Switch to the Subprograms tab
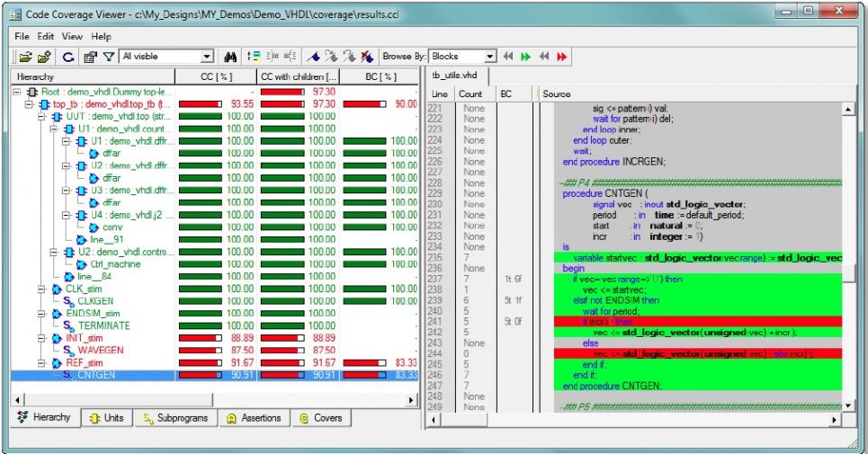The height and width of the screenshot is (454, 868). pos(175,418)
